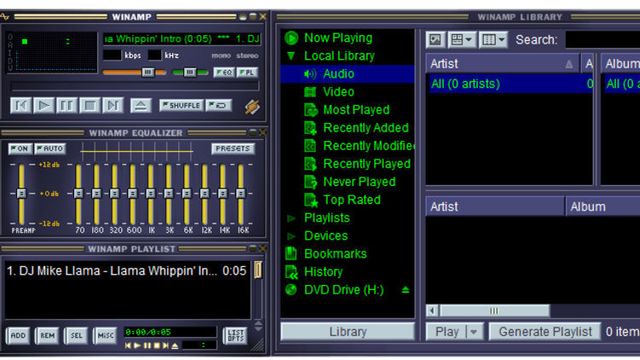Click the Library button below tree
The width and height of the screenshot is (640, 360).
tap(348, 331)
